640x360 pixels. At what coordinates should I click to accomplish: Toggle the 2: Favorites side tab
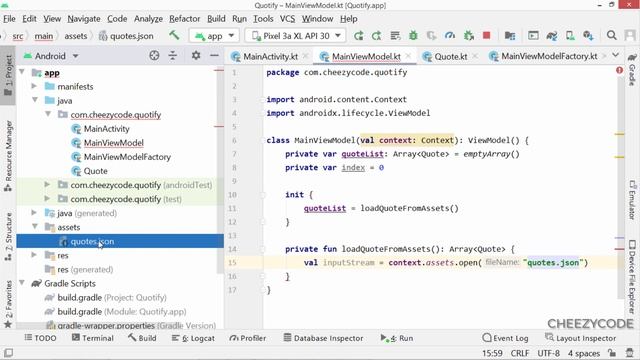coord(8,304)
